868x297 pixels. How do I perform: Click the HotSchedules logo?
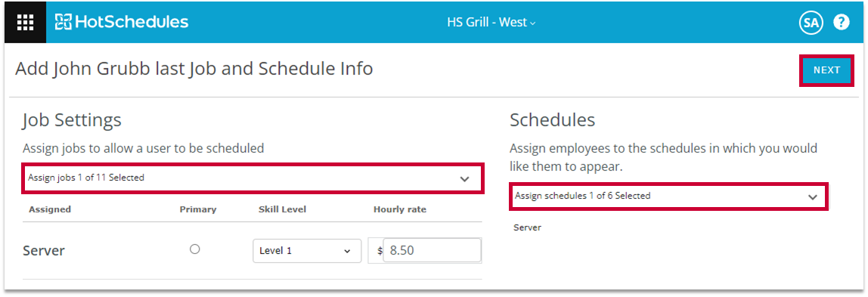[122, 22]
